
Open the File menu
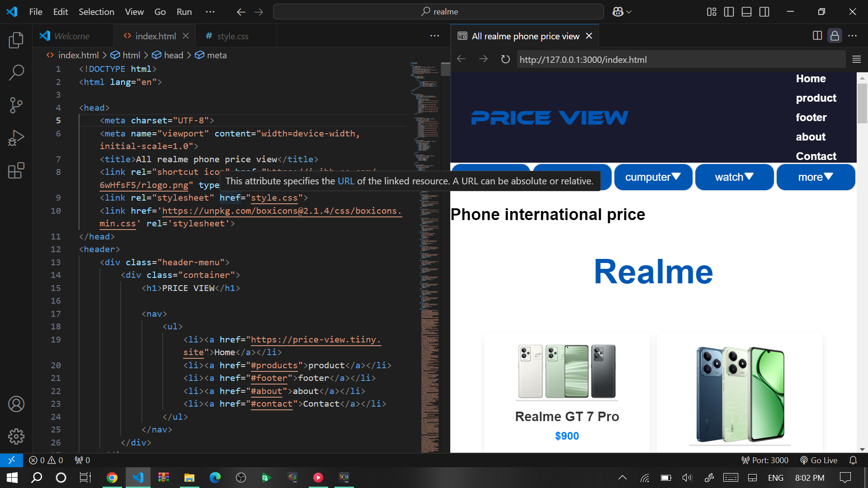tap(36, 12)
